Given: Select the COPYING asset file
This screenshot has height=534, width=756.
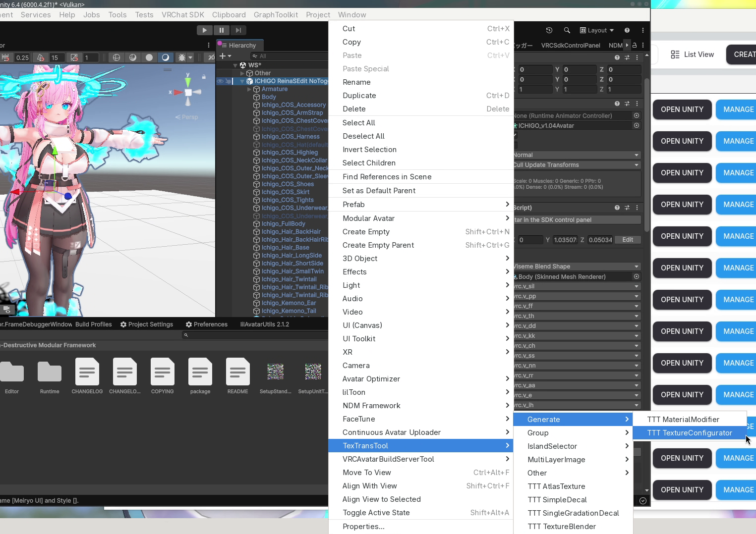Looking at the screenshot, I should 163,376.
